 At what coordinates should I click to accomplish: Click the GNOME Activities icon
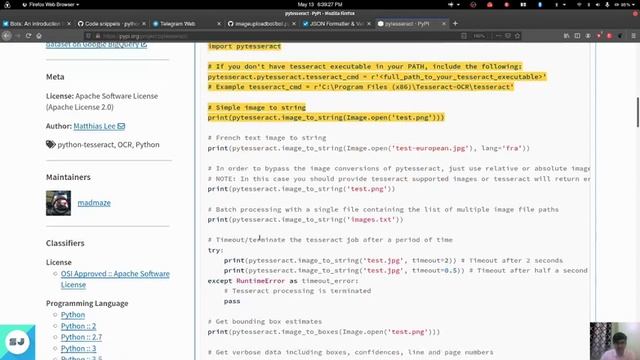point(7,4)
